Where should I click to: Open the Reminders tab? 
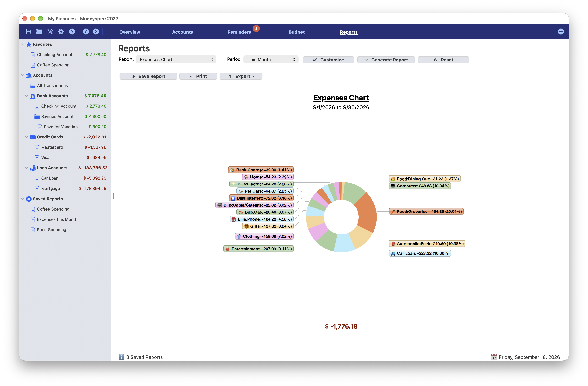tap(239, 32)
